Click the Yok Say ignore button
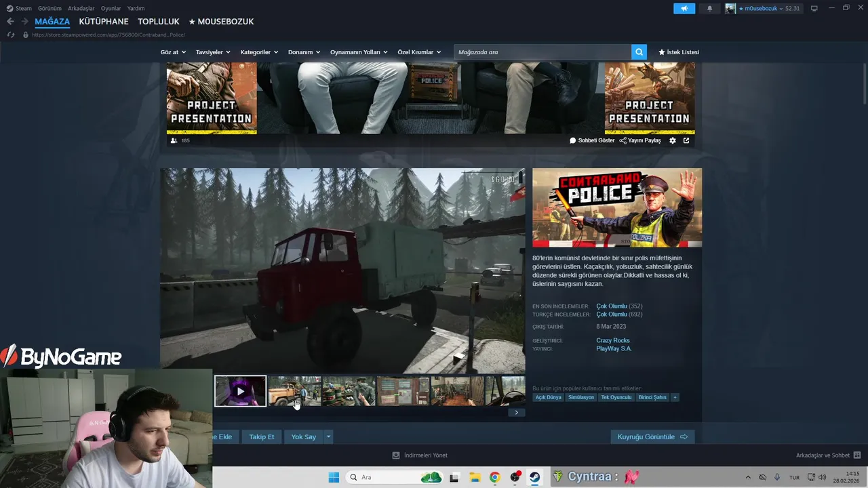 [304, 436]
